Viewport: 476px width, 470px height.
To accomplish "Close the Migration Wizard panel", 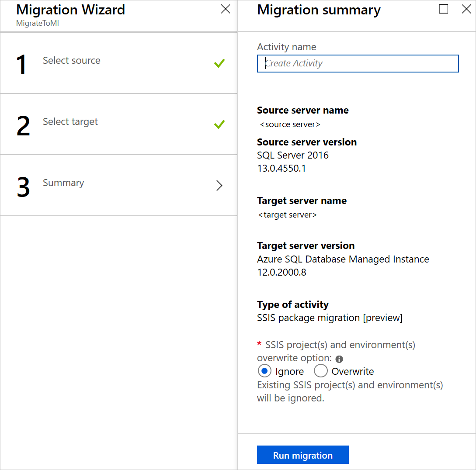I will (225, 9).
